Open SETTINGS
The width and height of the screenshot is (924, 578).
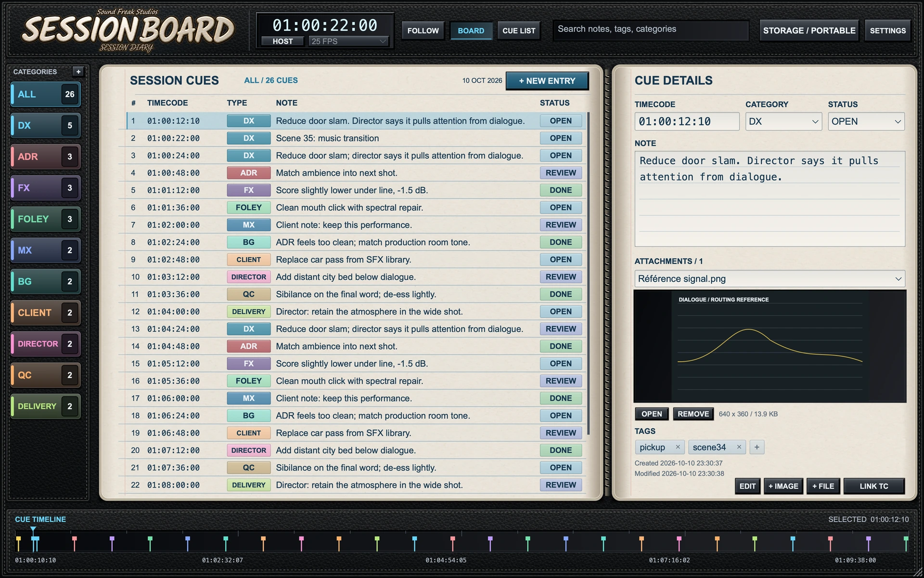point(887,31)
